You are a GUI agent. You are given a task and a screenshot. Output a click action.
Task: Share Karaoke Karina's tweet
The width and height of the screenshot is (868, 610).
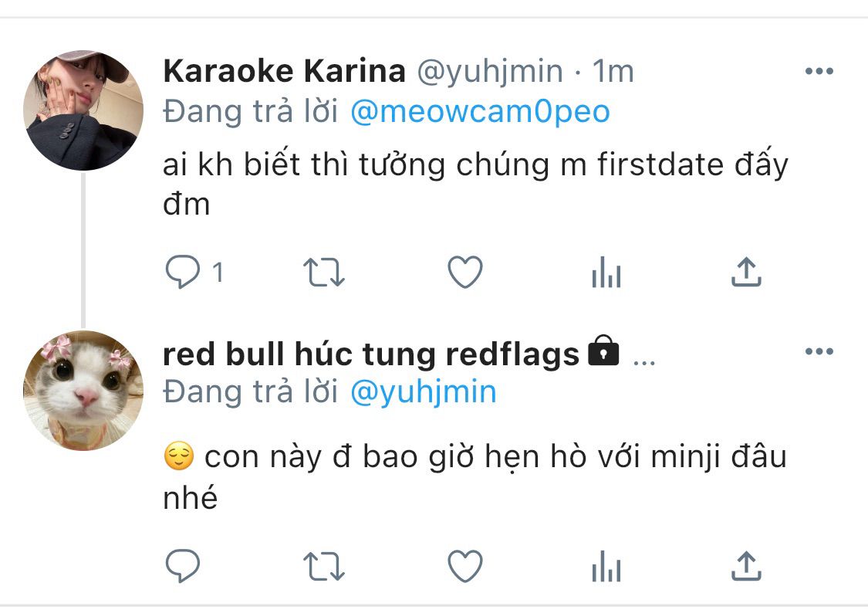[x=746, y=272]
